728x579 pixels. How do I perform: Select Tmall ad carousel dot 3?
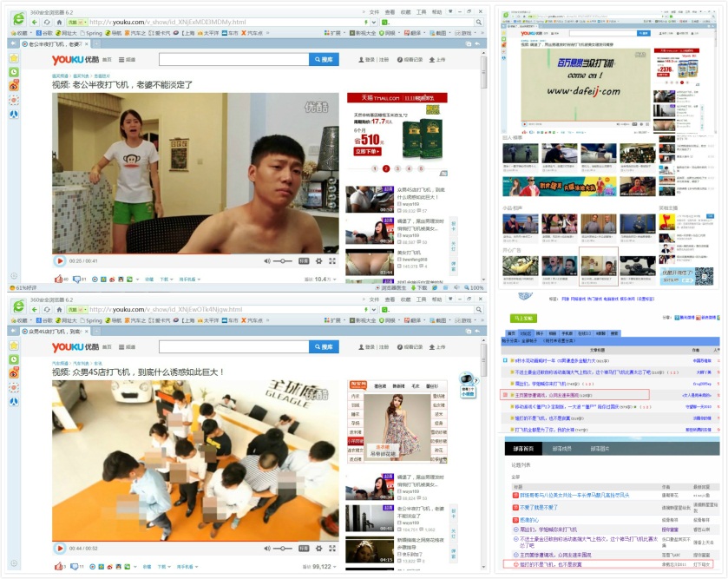coord(397,168)
